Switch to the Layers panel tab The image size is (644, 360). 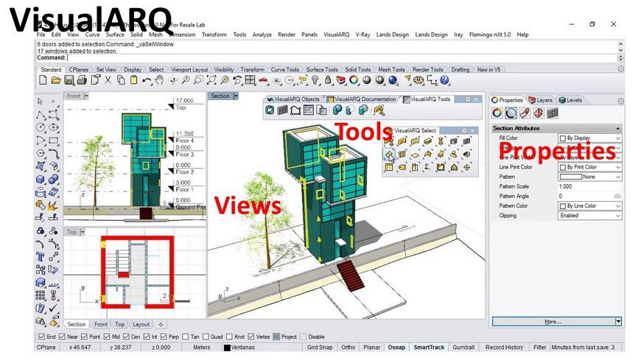[x=541, y=100]
